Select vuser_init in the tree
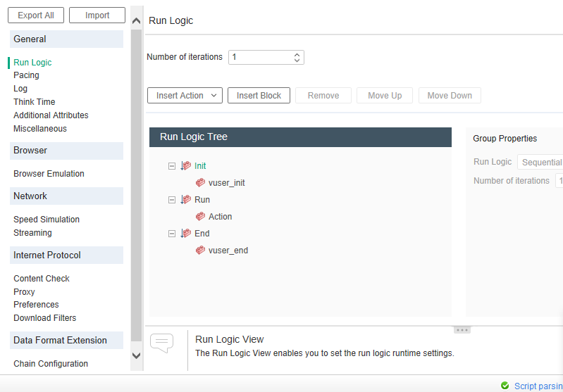Viewport: 563px width, 392px height. [227, 183]
